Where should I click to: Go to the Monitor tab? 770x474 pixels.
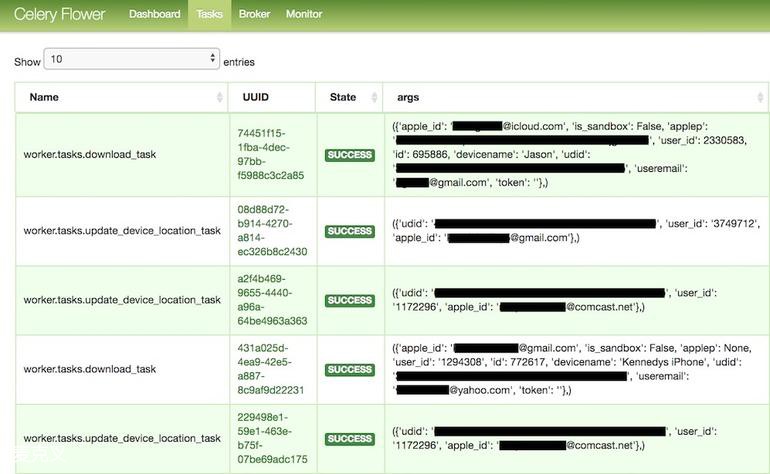pos(304,14)
